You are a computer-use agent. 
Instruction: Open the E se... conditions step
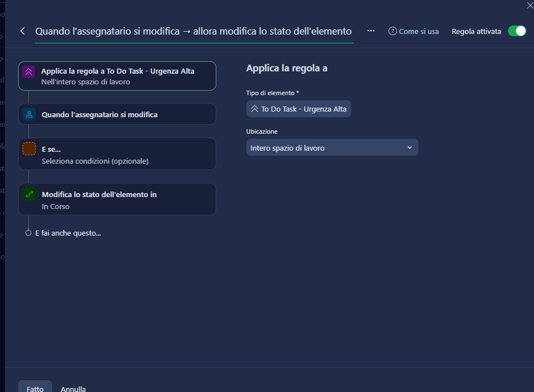117,154
